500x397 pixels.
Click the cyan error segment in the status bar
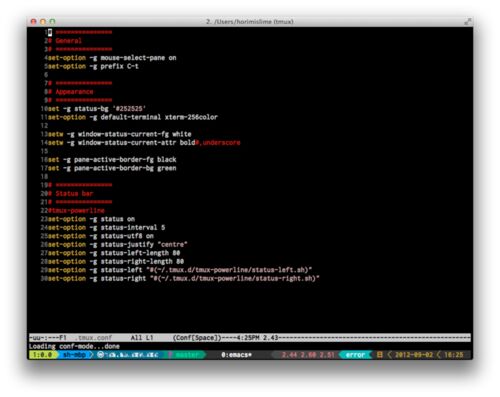click(x=355, y=355)
